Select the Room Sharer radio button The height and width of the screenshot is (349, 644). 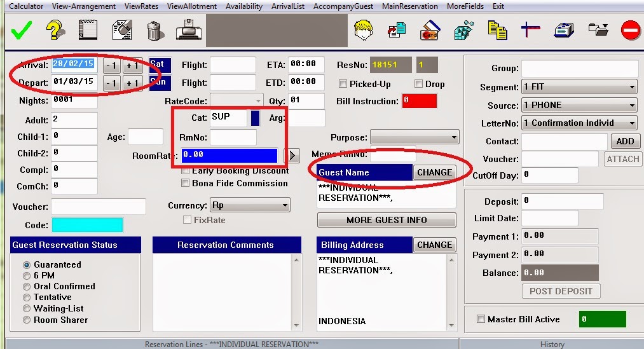point(27,320)
